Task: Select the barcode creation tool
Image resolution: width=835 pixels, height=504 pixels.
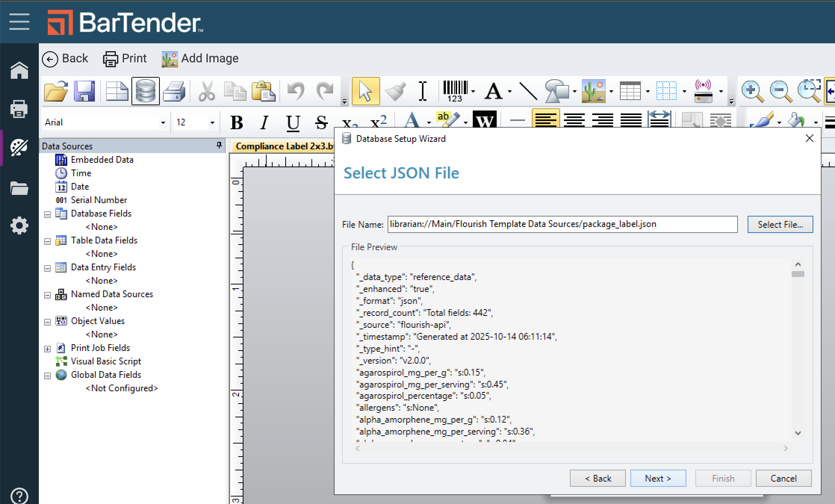Action: [x=455, y=91]
